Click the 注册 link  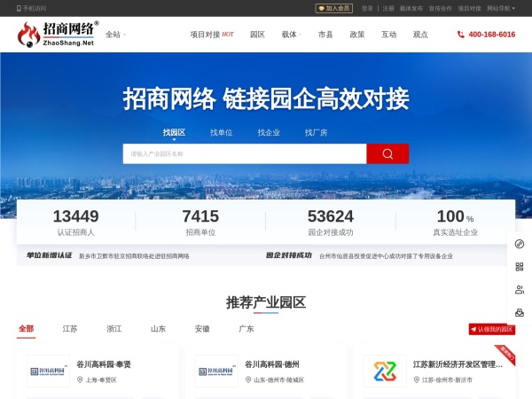[x=388, y=8]
